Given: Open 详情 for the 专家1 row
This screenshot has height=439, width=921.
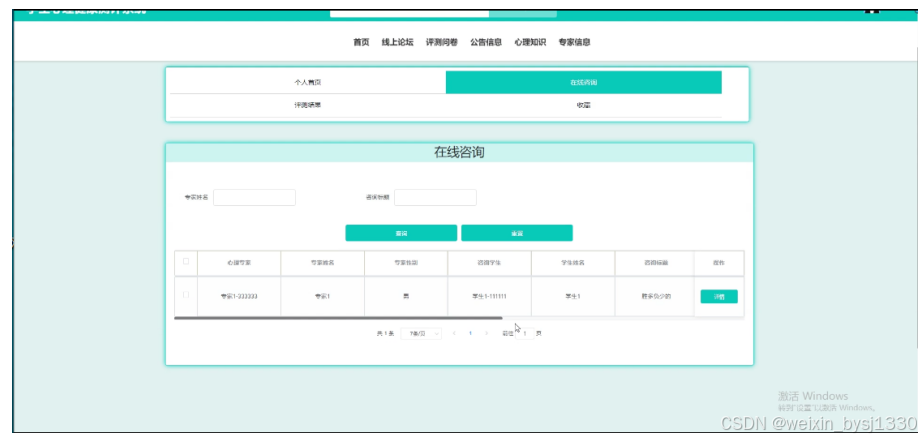Looking at the screenshot, I should (x=719, y=297).
